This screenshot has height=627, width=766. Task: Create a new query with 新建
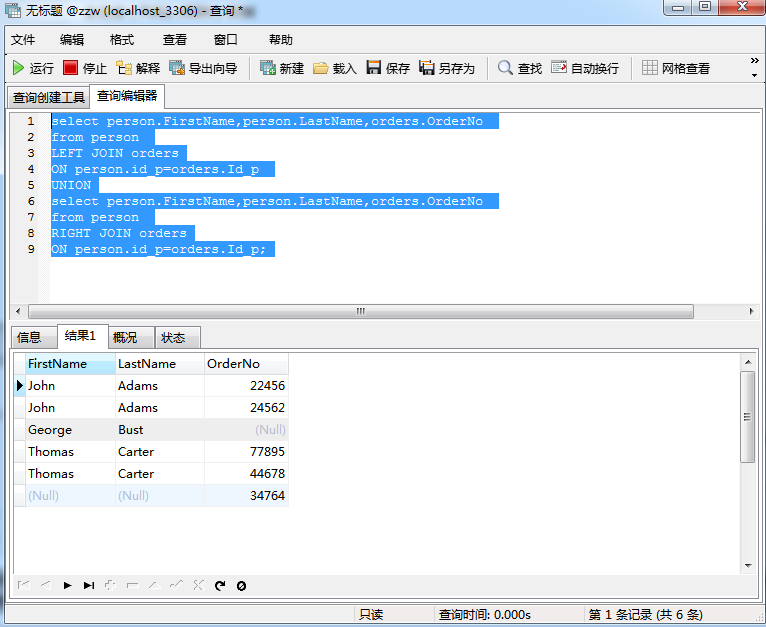[282, 68]
